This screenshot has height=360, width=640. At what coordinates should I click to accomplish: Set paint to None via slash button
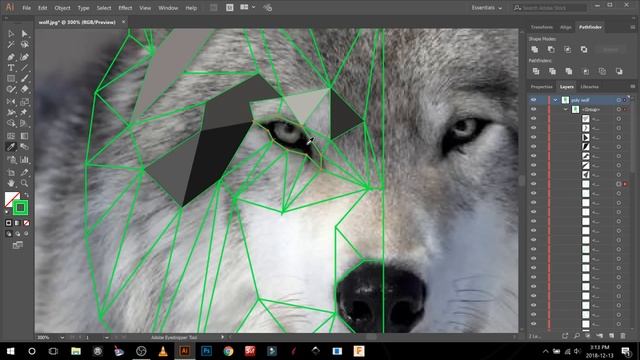pyautogui.click(x=26, y=223)
